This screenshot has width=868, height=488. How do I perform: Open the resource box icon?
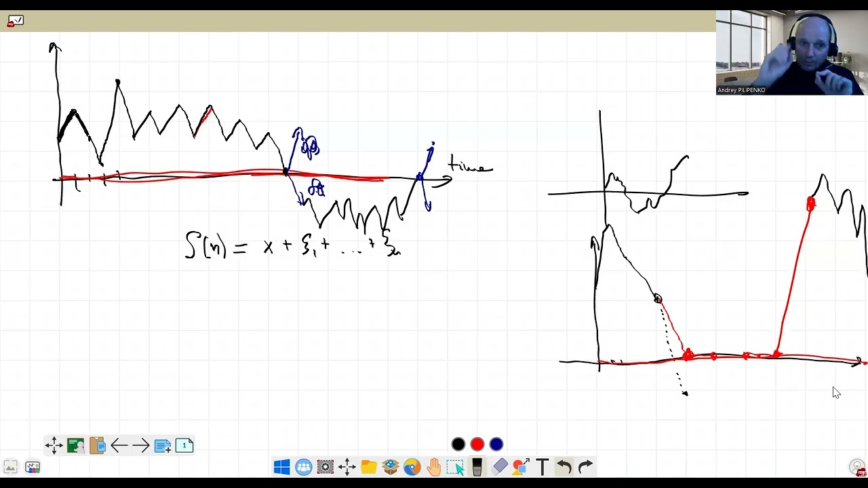[391, 467]
